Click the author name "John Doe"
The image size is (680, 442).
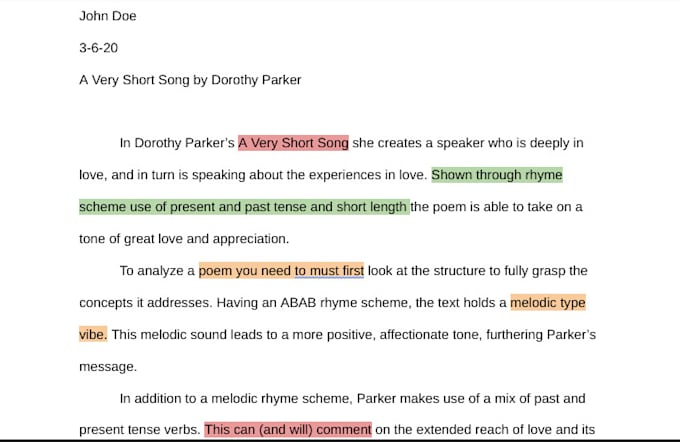(108, 16)
